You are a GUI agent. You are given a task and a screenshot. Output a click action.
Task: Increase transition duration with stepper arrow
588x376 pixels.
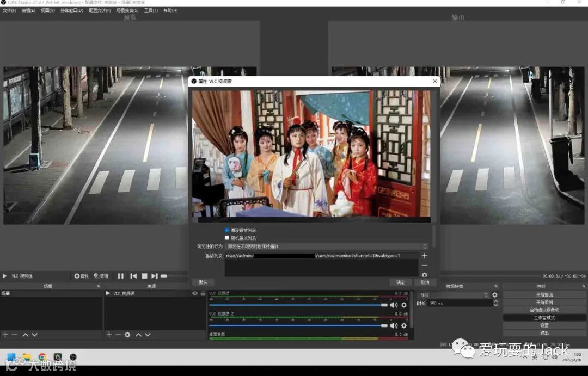(496, 301)
